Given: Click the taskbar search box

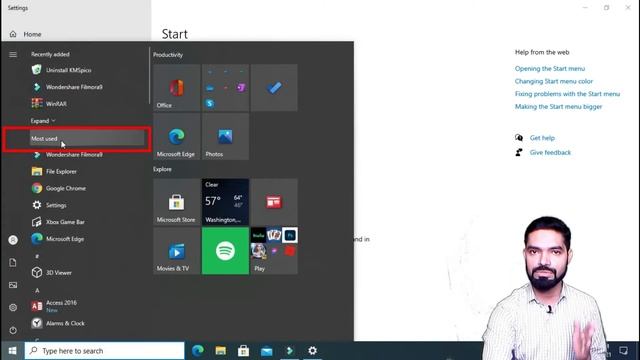Looking at the screenshot, I should pyautogui.click(x=104, y=351).
